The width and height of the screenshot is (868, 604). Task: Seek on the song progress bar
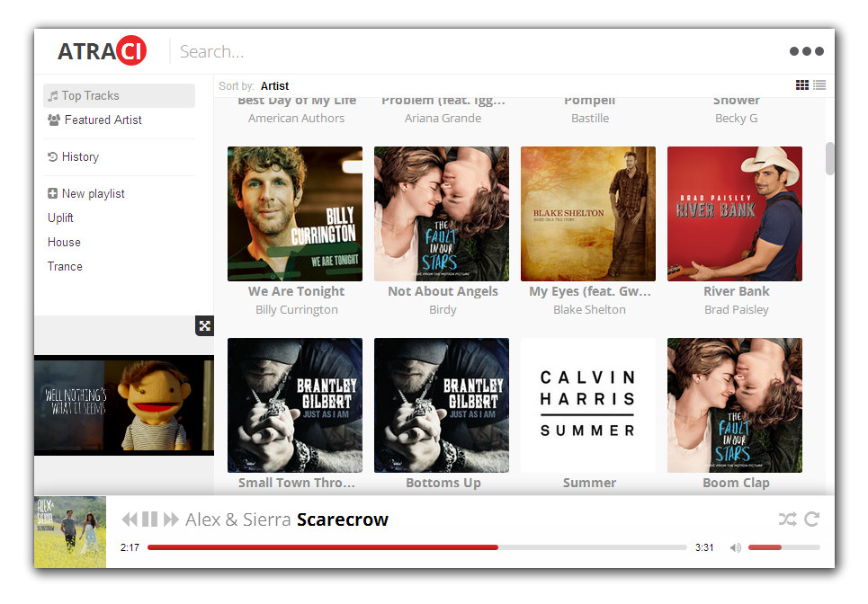[417, 547]
